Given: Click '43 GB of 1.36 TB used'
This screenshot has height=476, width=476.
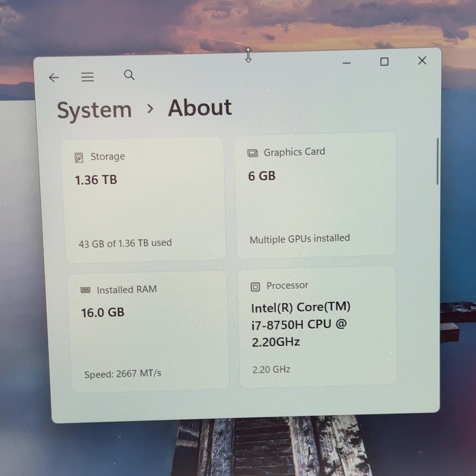Looking at the screenshot, I should pos(125,243).
